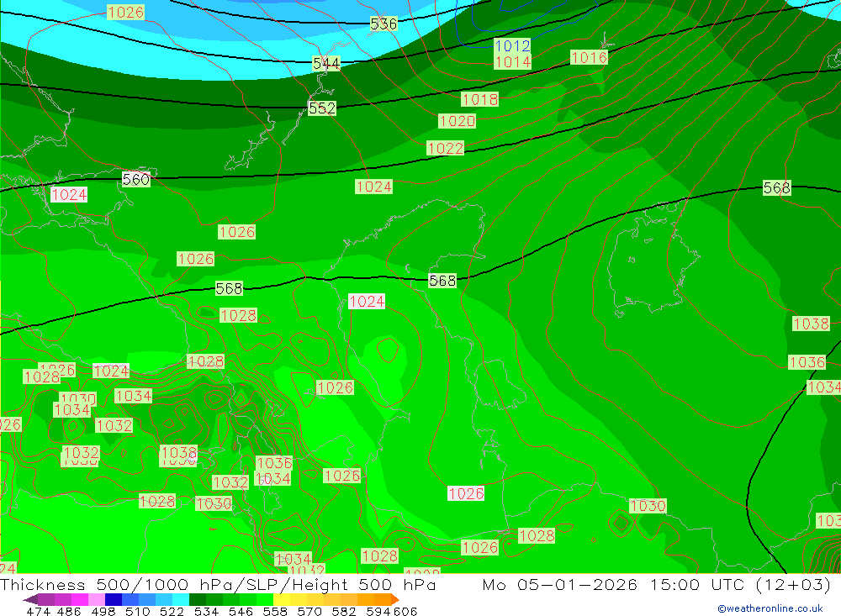Screen dimensions: 841x616
Task: Click the 1016 isobar label
Action: [589, 57]
